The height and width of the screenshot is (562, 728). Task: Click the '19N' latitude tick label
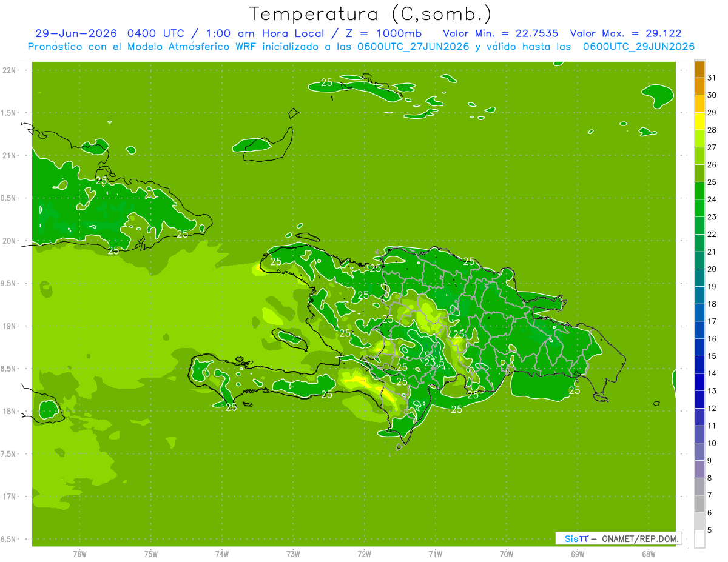tap(9, 326)
